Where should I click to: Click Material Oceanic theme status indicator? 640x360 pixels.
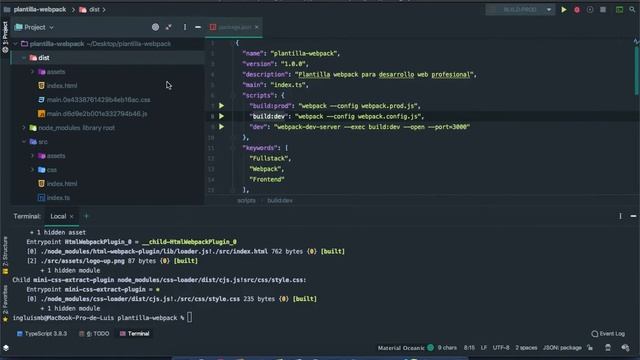click(x=406, y=348)
